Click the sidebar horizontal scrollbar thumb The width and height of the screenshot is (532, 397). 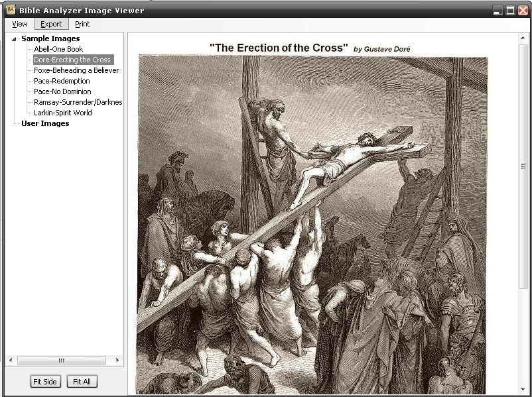62,361
